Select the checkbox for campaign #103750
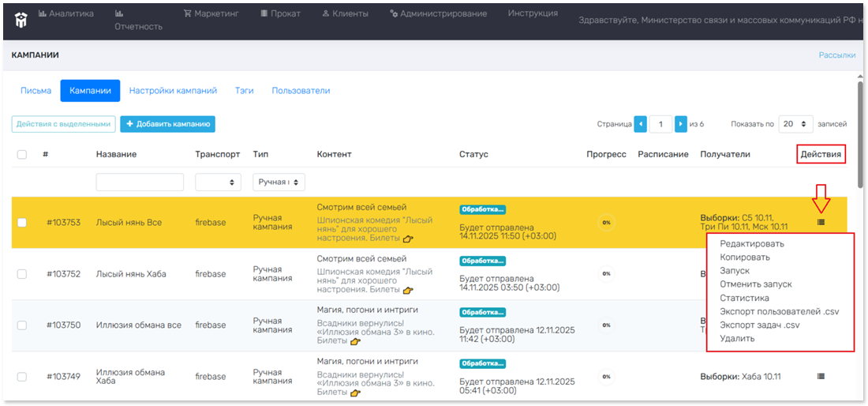 click(22, 325)
